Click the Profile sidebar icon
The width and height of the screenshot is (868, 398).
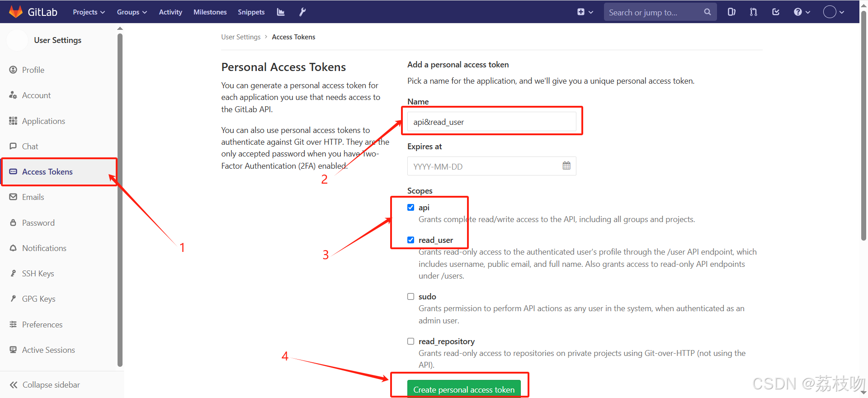tap(13, 70)
